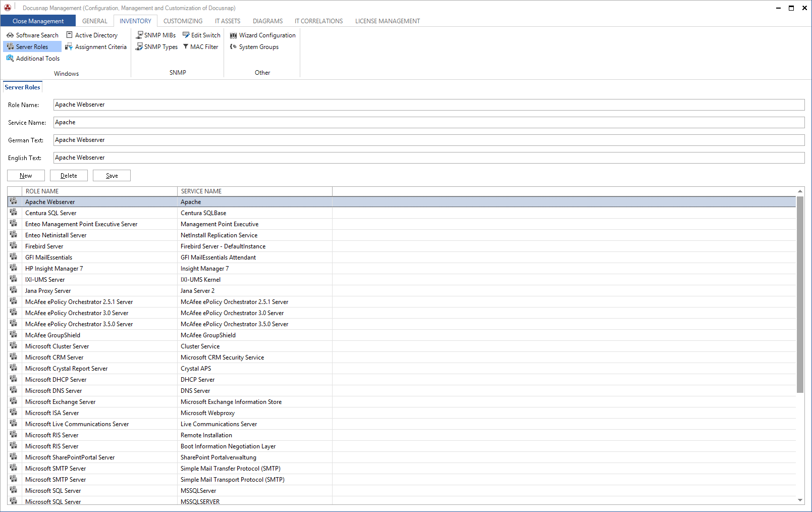Open Assignment Criteria
Viewport: 812px width, 512px height.
coord(96,47)
